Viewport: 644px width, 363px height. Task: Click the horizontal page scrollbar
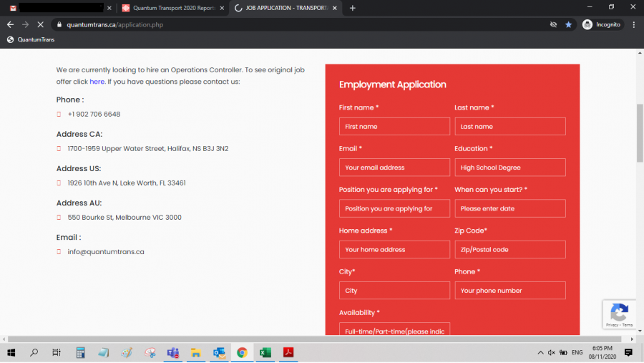pos(314,339)
